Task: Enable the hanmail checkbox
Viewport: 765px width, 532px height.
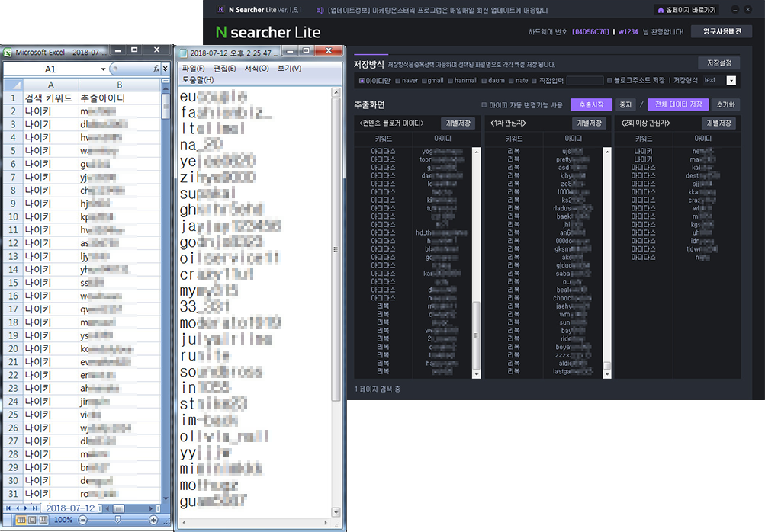Action: 451,81
